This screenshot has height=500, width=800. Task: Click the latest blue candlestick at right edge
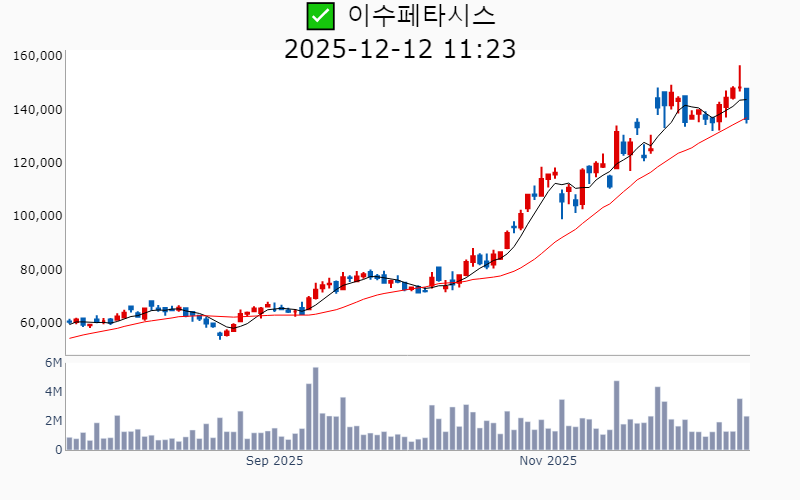(746, 104)
